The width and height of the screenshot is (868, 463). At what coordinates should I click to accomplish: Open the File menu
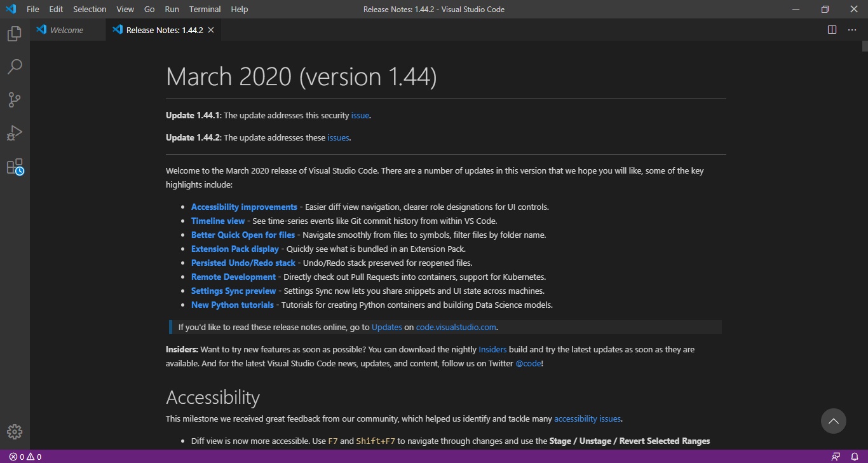(x=33, y=9)
